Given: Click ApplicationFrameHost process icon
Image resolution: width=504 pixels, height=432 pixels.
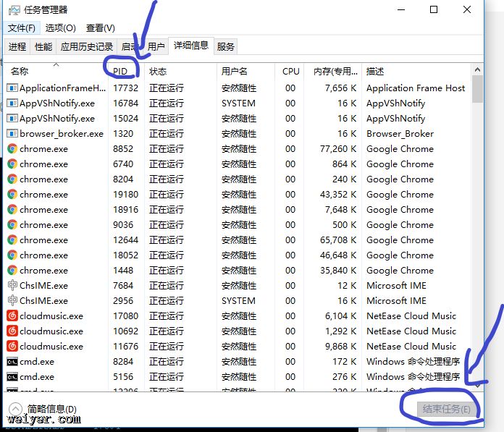Looking at the screenshot, I should click(x=12, y=88).
